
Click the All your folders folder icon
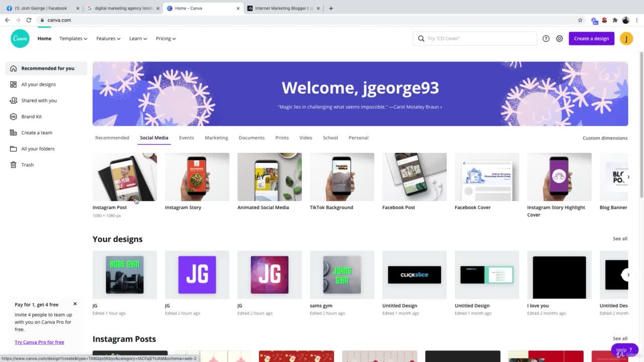(13, 149)
